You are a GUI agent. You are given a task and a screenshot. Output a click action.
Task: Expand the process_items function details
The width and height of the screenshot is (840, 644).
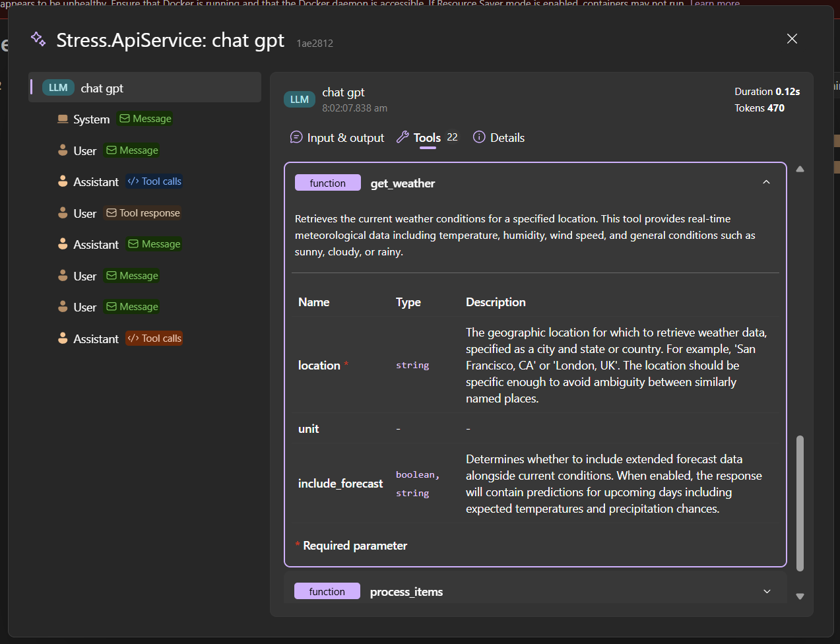click(x=766, y=591)
